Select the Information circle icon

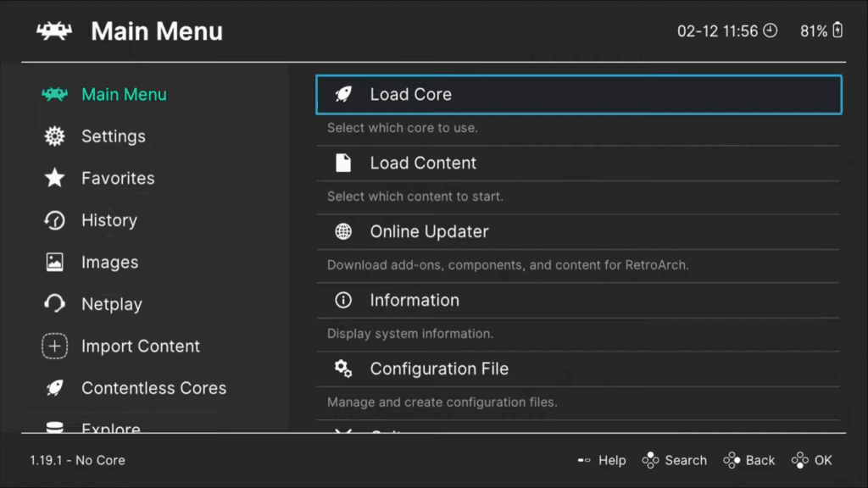pyautogui.click(x=343, y=300)
